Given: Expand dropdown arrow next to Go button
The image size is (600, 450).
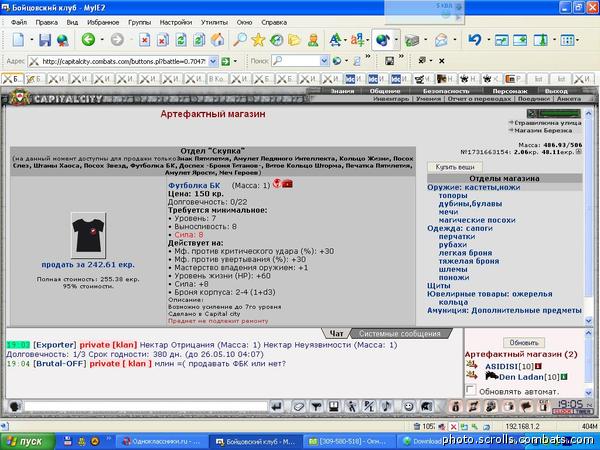Looking at the screenshot, I should pyautogui.click(x=235, y=61).
